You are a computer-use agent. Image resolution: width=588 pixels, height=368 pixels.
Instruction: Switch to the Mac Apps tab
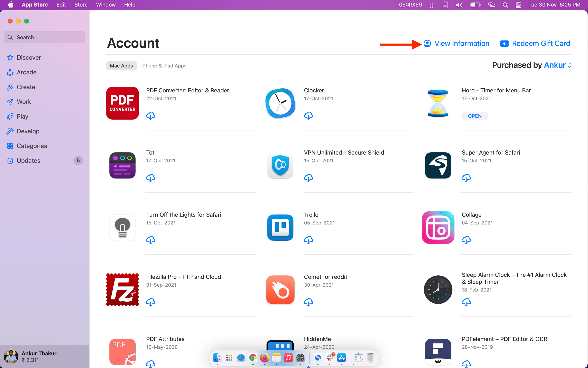point(121,66)
